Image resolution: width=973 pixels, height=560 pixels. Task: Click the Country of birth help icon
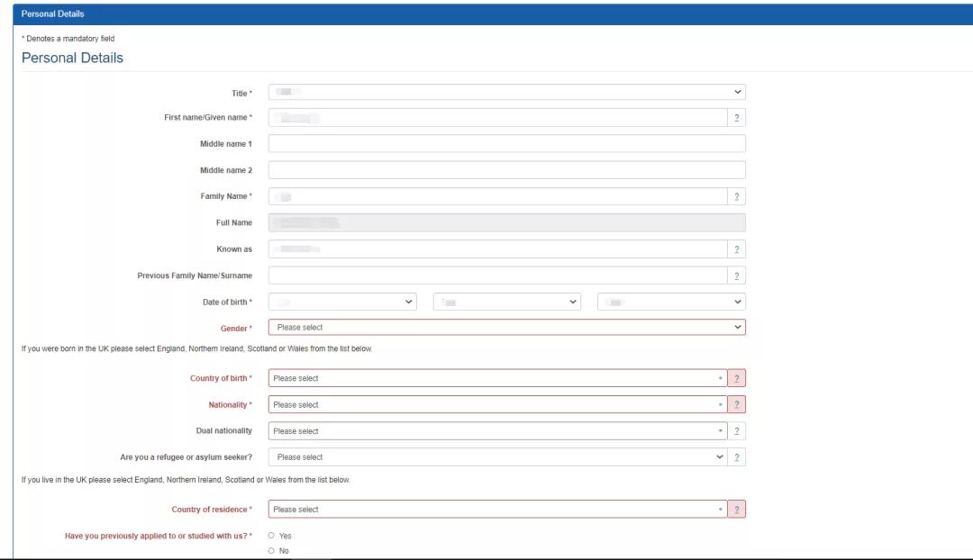[x=736, y=379]
